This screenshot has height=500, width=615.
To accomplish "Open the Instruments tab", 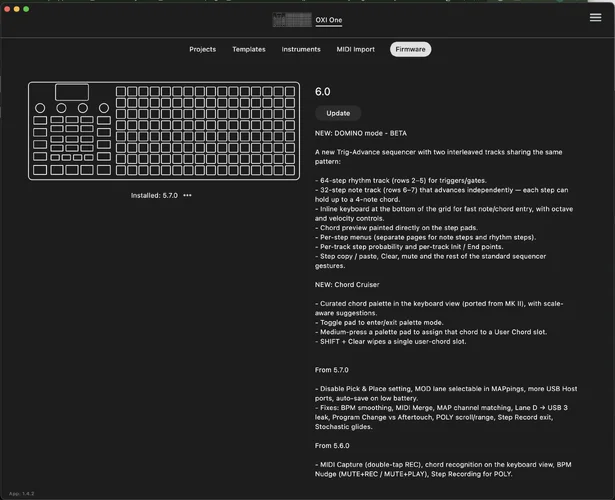I will coord(301,49).
